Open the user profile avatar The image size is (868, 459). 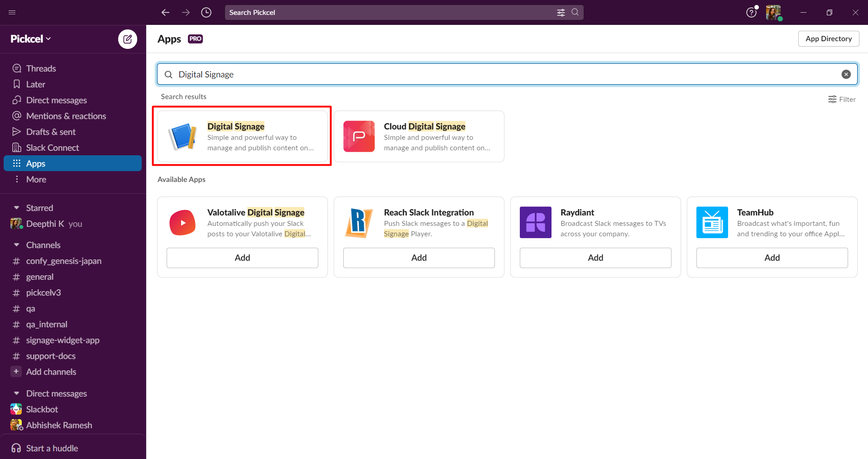click(773, 12)
